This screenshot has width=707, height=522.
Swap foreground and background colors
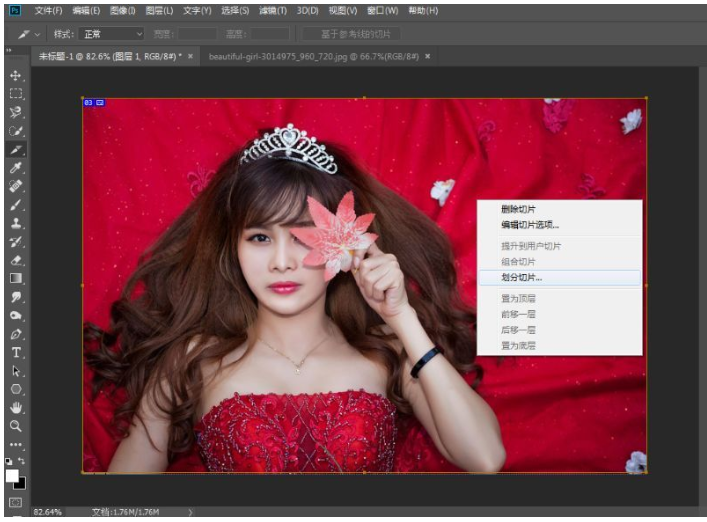pyautogui.click(x=23, y=461)
